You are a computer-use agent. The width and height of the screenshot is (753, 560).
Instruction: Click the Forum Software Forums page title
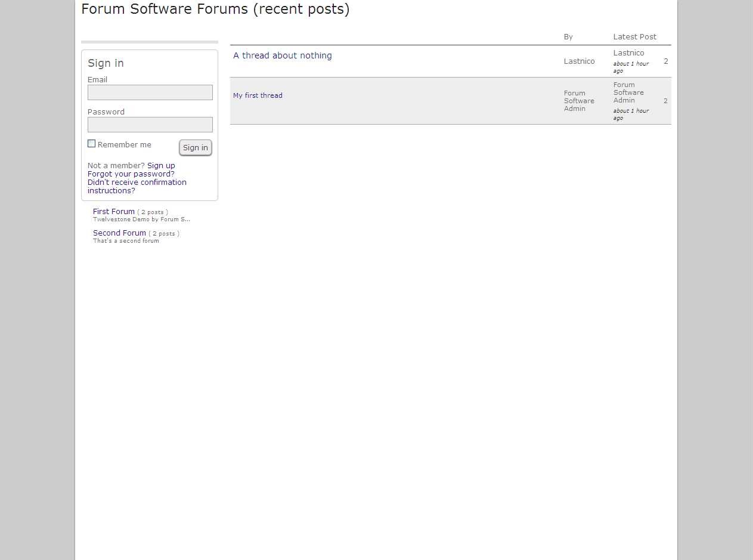click(x=215, y=10)
